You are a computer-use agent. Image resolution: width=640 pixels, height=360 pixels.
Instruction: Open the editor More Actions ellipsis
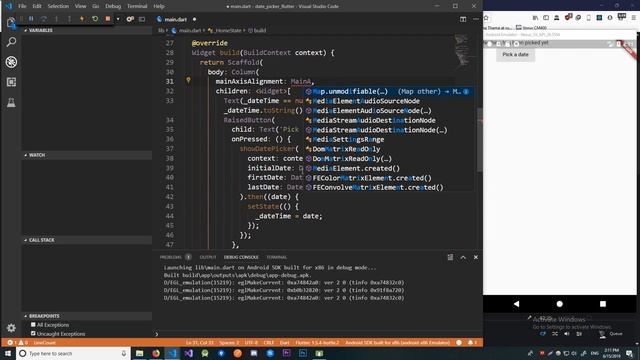tap(476, 19)
